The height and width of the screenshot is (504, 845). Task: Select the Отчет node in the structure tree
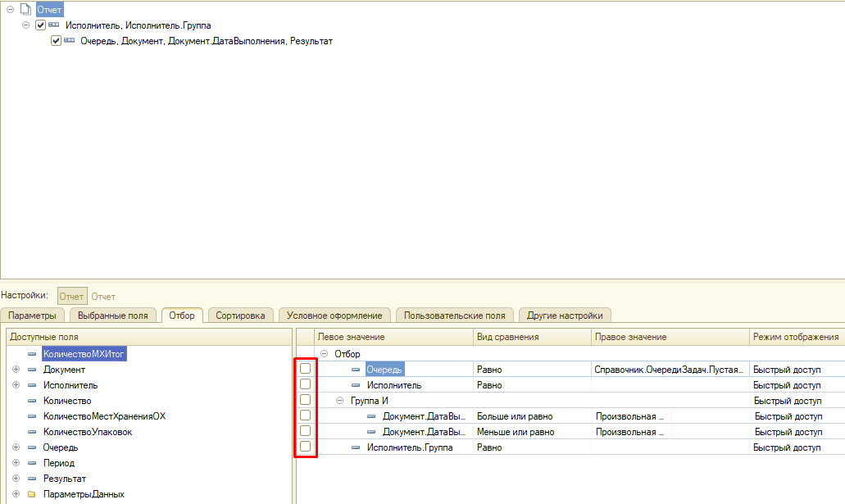pos(49,10)
